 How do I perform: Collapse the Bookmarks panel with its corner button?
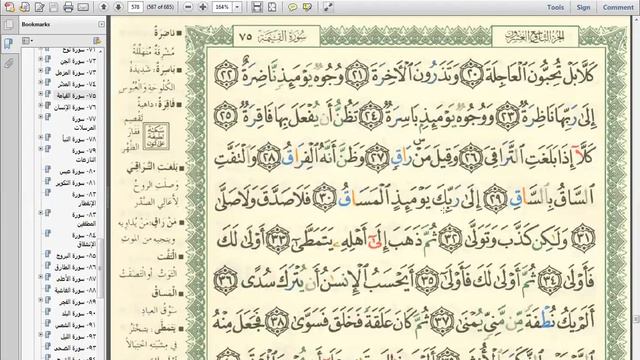[101, 24]
